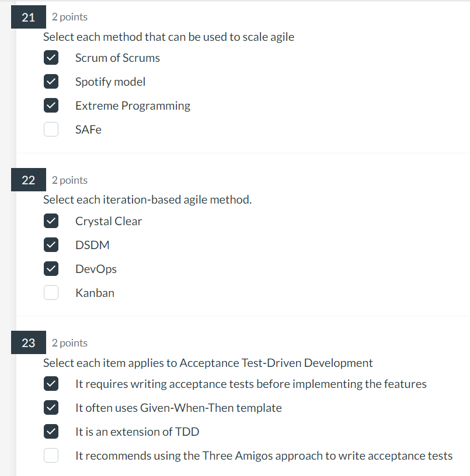Uncheck the extension of TDD option
The height and width of the screenshot is (476, 470).
(x=51, y=431)
